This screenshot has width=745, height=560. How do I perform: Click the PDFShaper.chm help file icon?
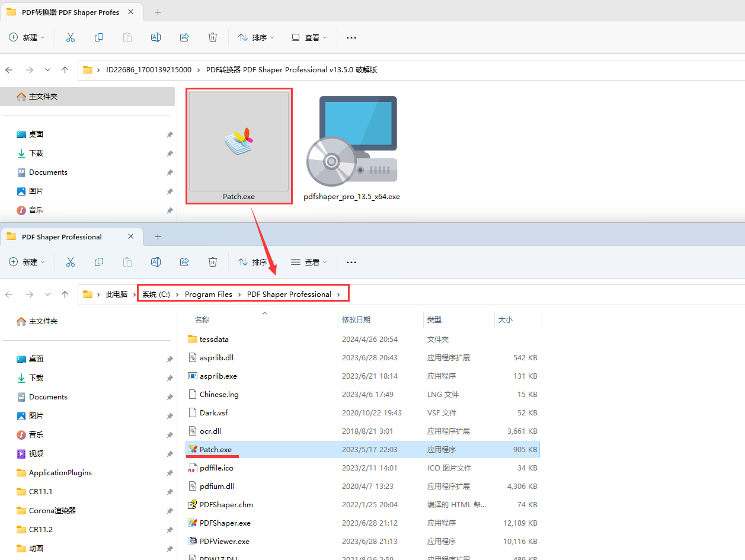(192, 505)
